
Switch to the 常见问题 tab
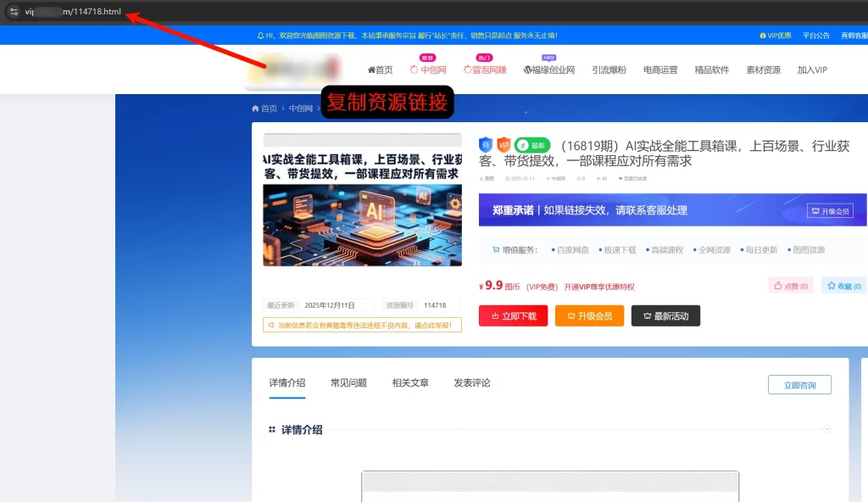pyautogui.click(x=348, y=382)
